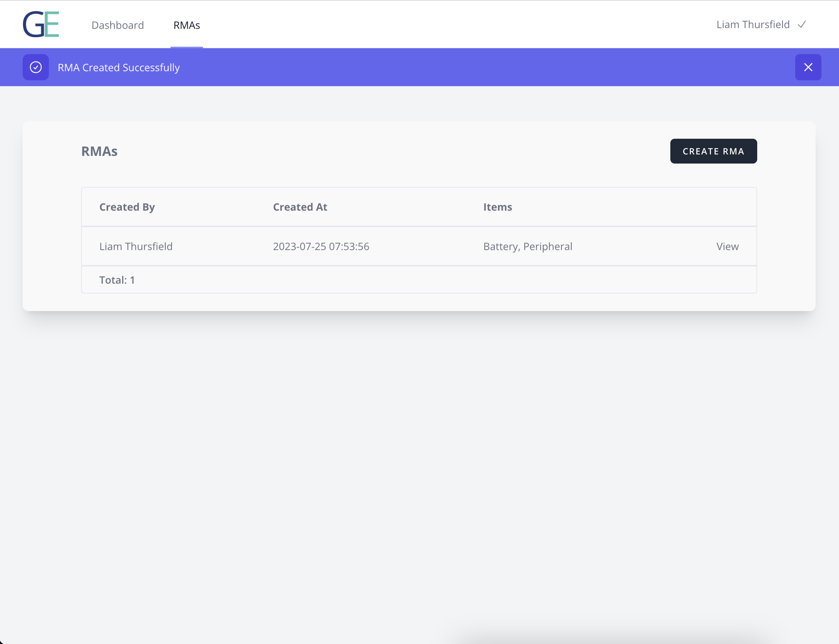Click the Total: 1 footer text
The width and height of the screenshot is (839, 644).
point(117,280)
